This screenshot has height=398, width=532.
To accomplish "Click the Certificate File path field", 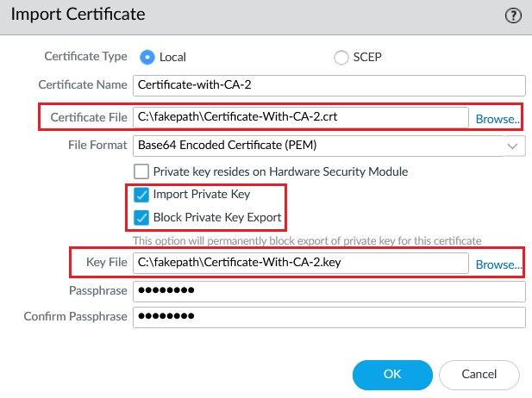I will click(x=300, y=117).
